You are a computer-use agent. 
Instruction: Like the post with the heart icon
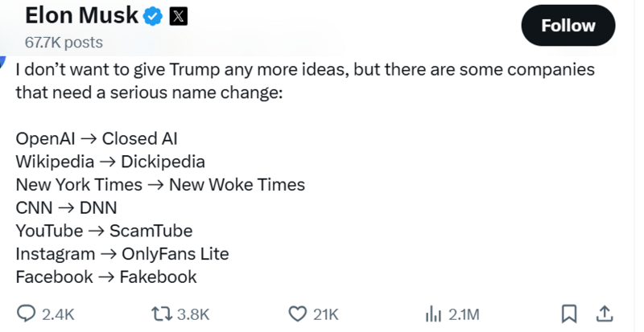(298, 314)
